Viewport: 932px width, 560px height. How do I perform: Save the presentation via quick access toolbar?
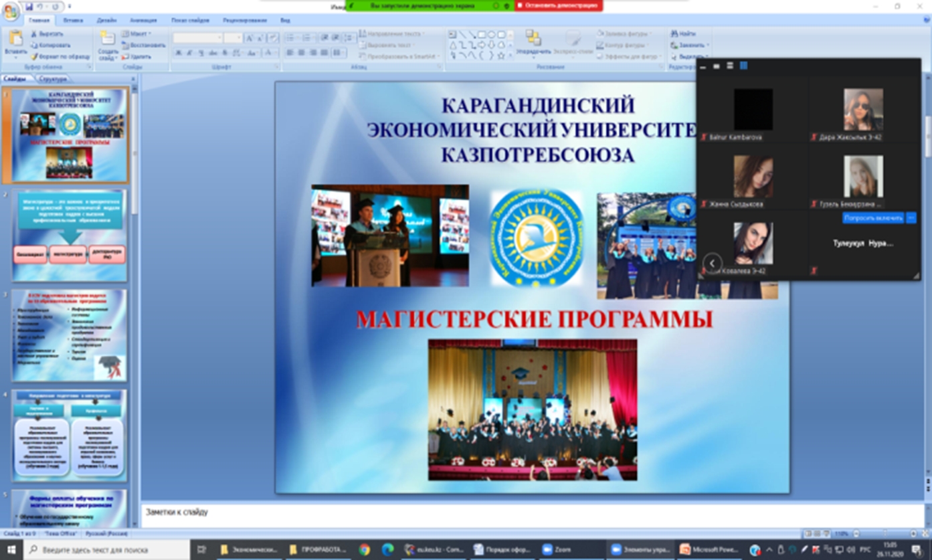(x=29, y=6)
